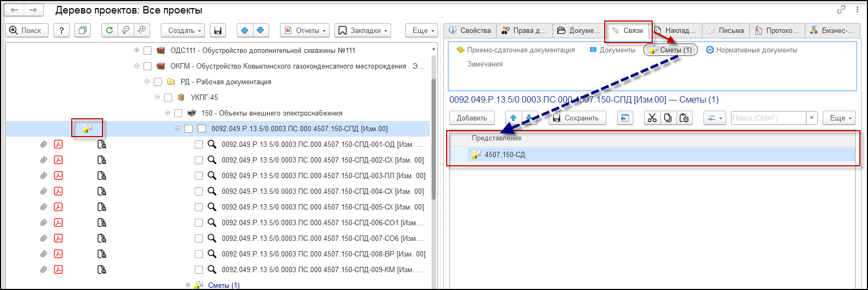Open the Письма tab
Screen dimensions: 868x290
tap(726, 30)
